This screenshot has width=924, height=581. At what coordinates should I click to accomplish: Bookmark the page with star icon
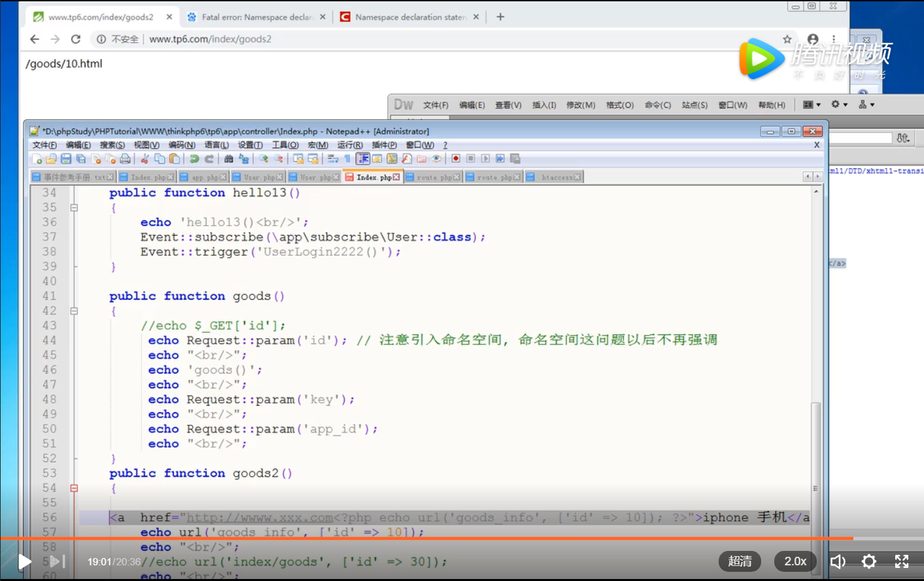tap(787, 39)
